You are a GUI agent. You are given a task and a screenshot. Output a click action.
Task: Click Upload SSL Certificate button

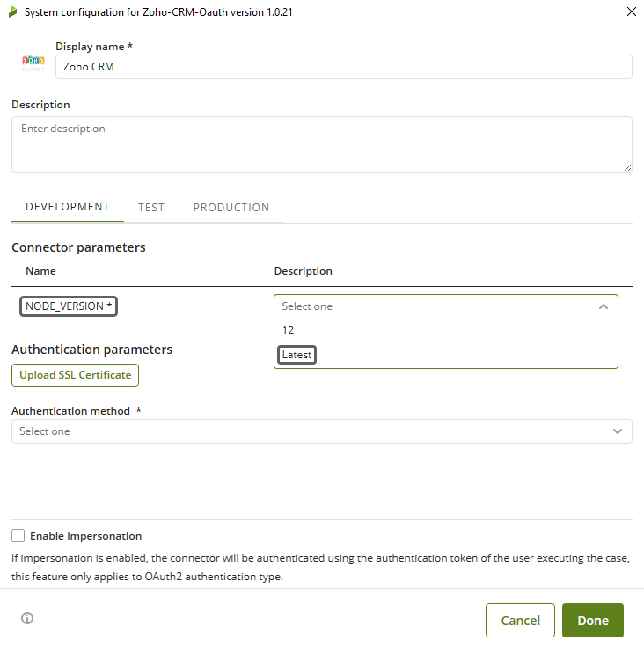[x=75, y=375]
